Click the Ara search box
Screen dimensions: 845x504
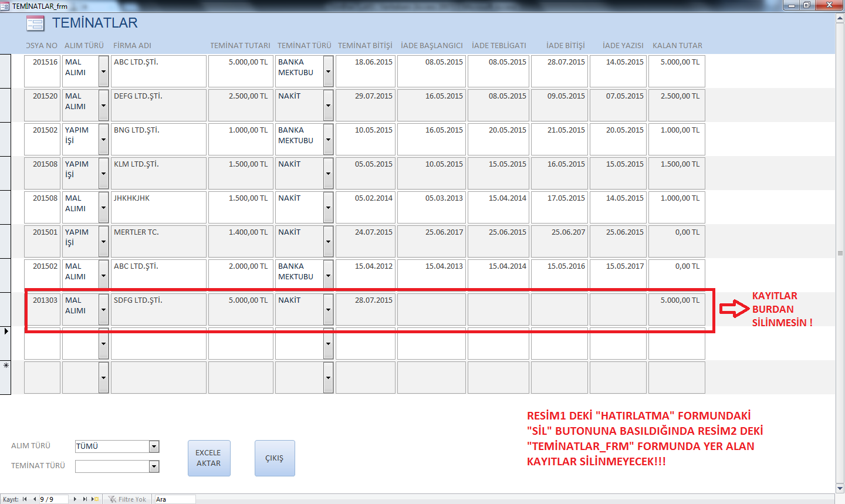point(174,499)
